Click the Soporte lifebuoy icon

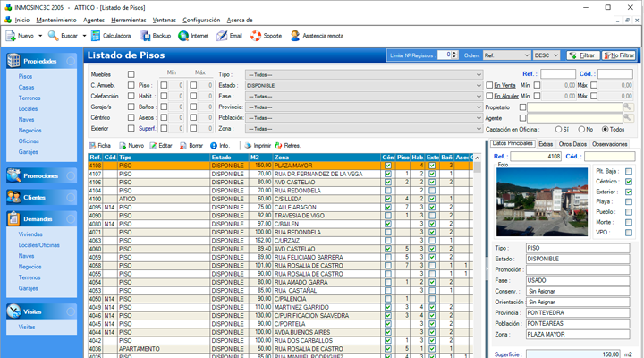(256, 36)
